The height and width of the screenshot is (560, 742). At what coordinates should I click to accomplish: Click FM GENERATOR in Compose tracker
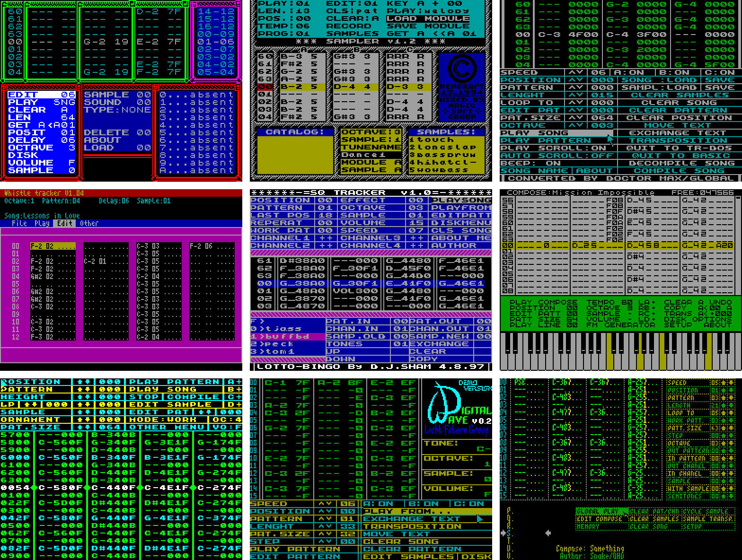point(620,325)
